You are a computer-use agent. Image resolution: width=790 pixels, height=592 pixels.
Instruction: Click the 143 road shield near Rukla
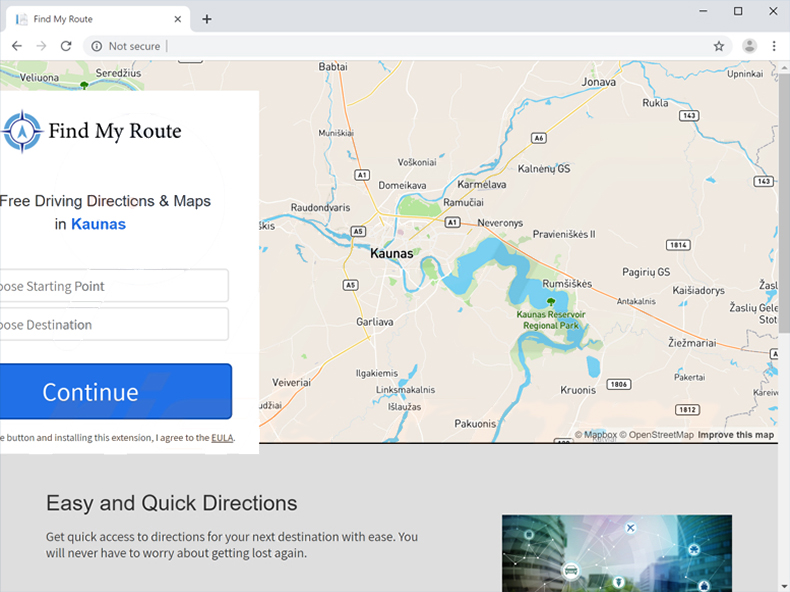pyautogui.click(x=689, y=115)
